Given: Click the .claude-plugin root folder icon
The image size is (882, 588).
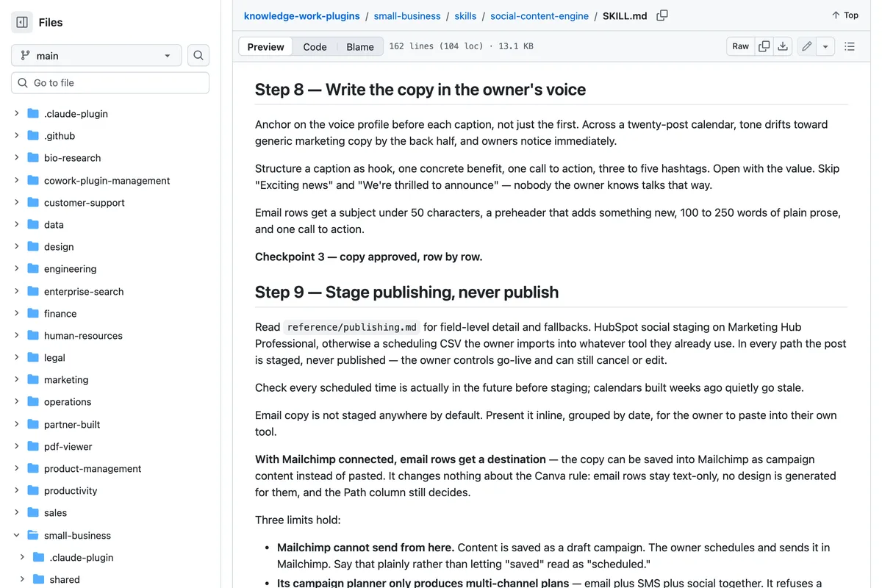Looking at the screenshot, I should [x=33, y=114].
